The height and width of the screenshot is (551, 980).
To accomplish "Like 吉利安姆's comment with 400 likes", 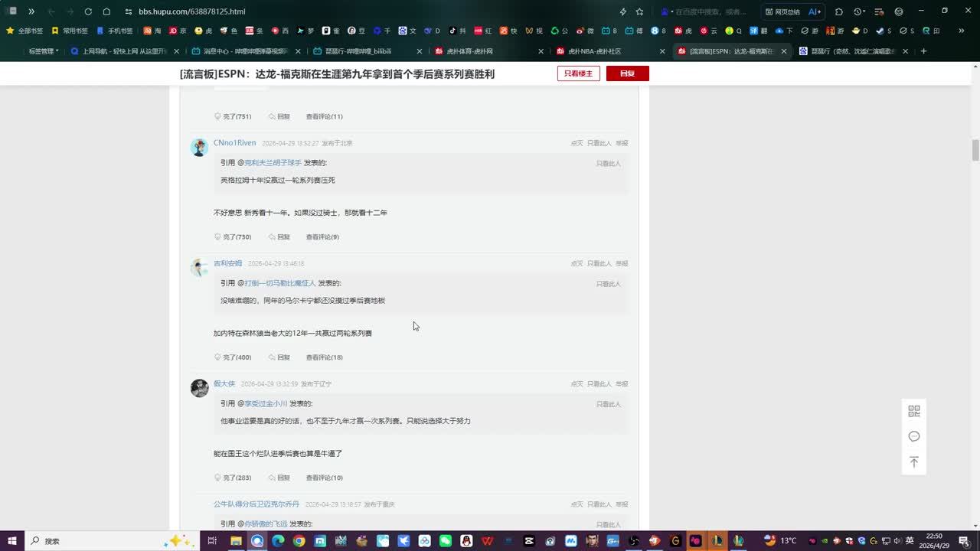I will coord(233,357).
